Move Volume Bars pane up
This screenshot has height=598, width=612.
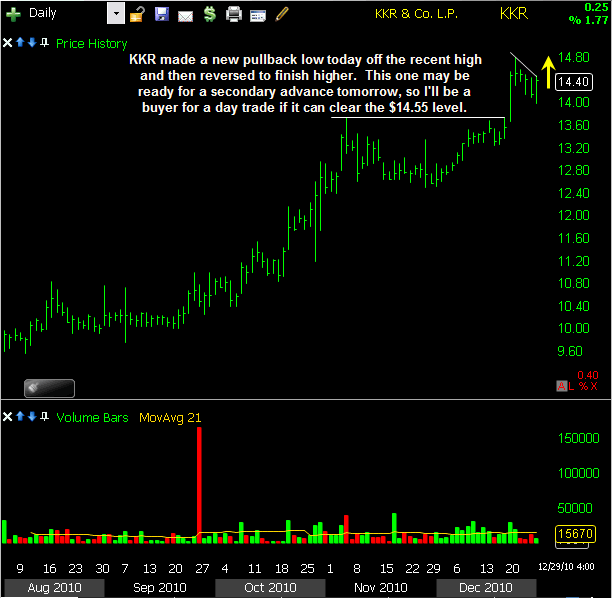20,416
